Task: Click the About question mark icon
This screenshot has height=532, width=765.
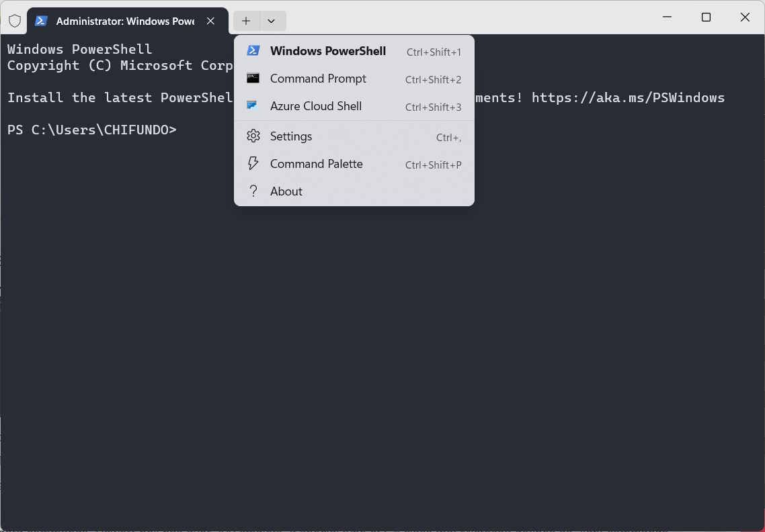Action: coord(253,191)
